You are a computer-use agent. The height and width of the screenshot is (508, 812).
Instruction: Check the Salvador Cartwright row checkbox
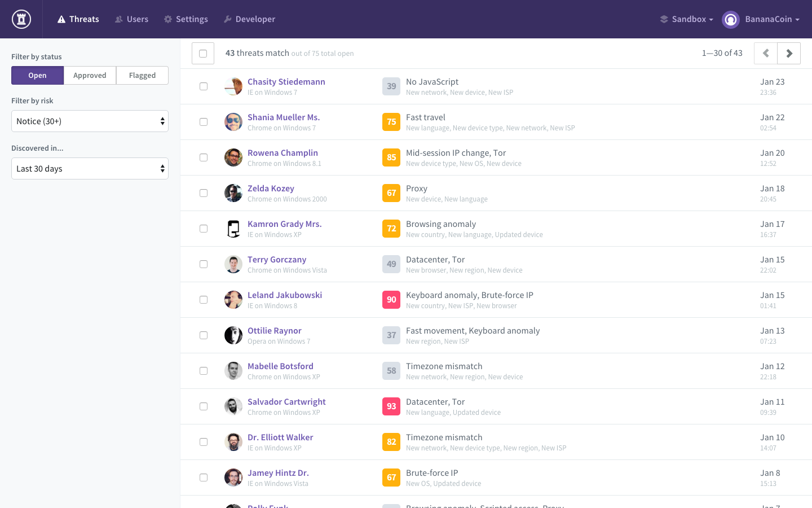point(204,406)
